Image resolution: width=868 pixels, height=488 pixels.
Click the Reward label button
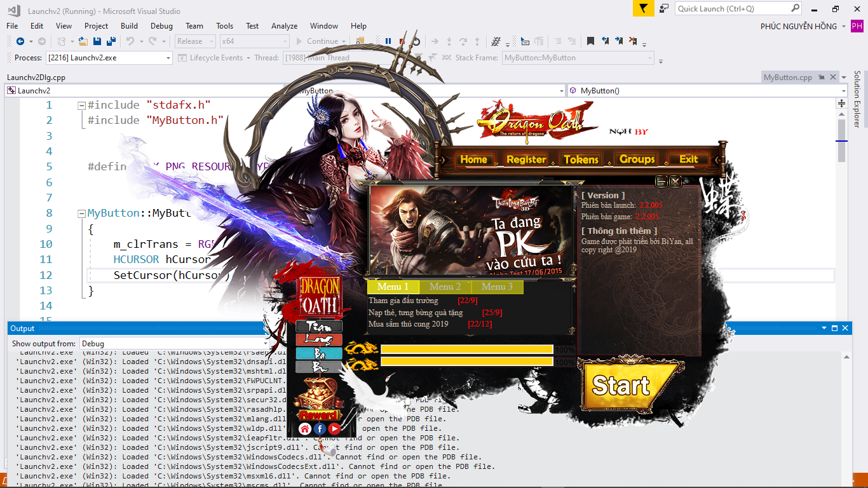pos(319,415)
